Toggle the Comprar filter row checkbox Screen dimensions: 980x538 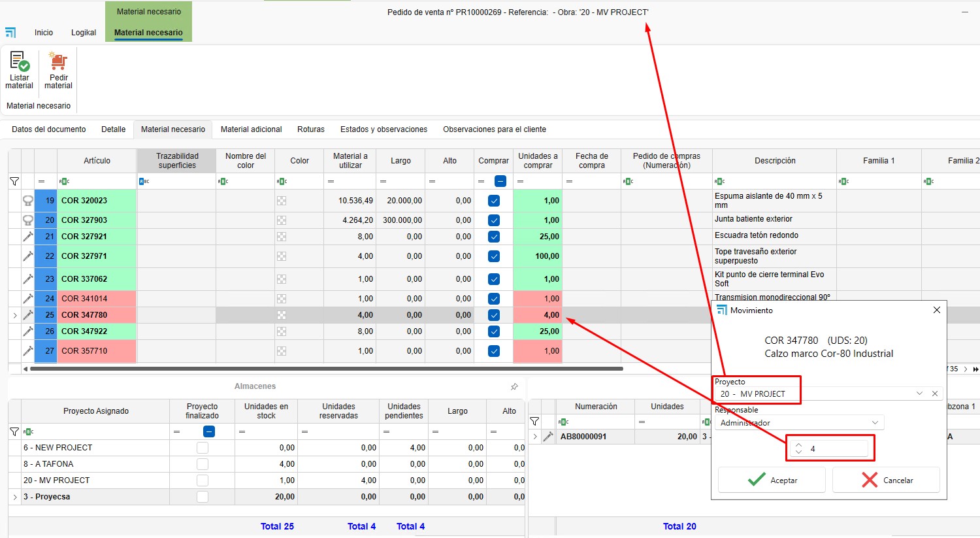pos(500,181)
